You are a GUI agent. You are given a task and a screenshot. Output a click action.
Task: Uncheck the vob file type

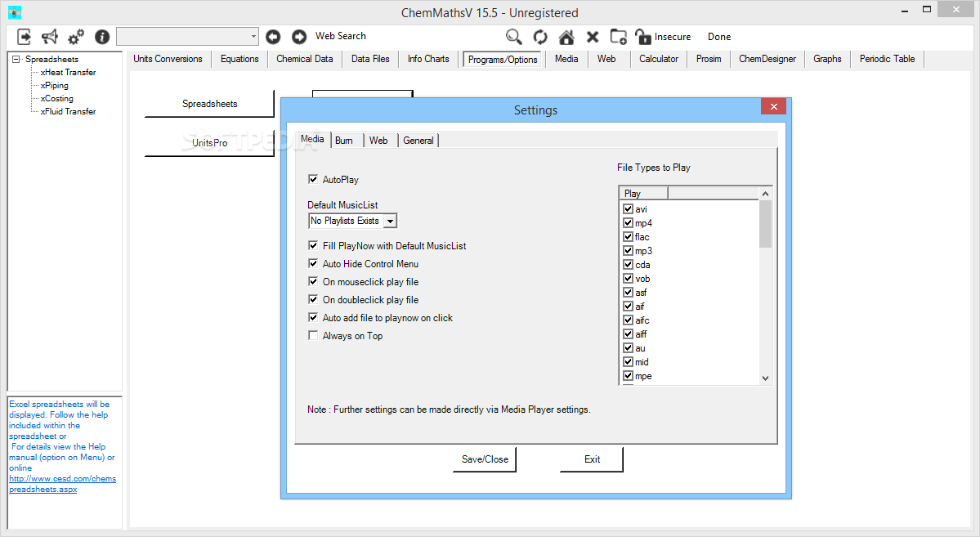(628, 278)
